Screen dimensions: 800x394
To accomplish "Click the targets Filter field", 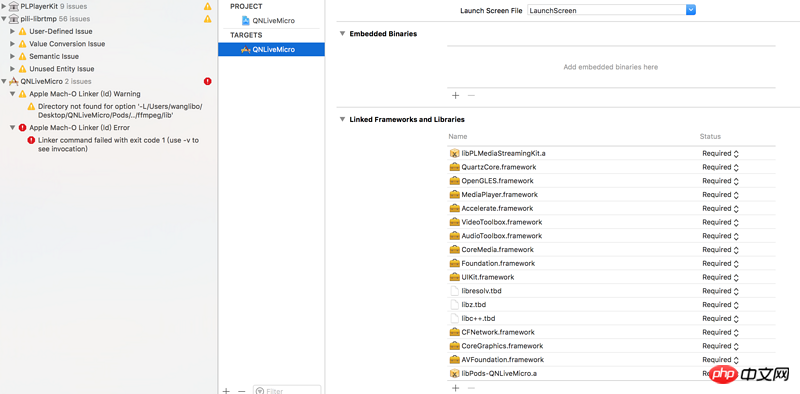I will [x=287, y=391].
